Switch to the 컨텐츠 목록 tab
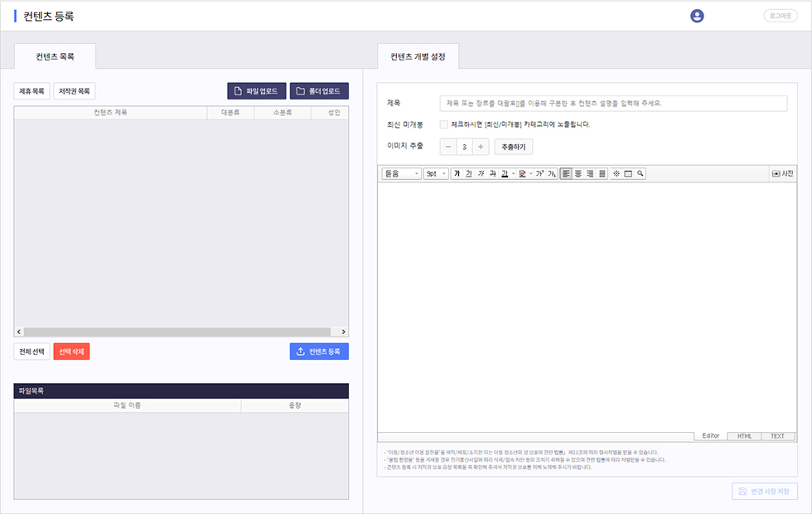Image resolution: width=812 pixels, height=514 pixels. tap(56, 57)
